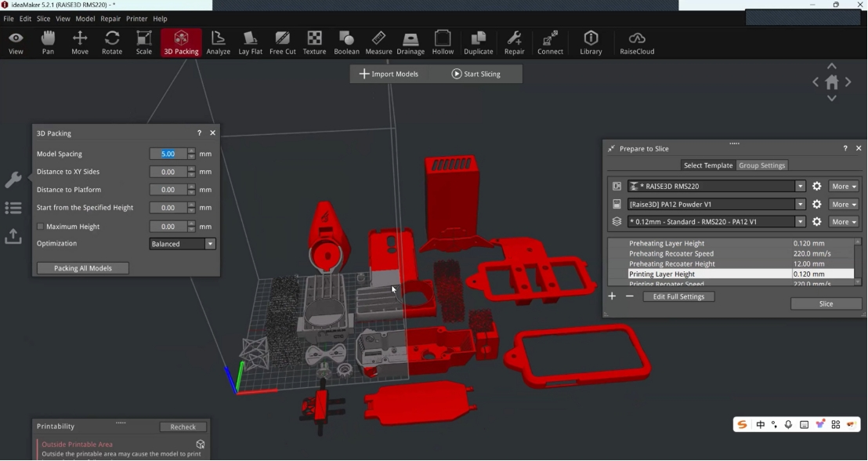
Task: Click the upload icon in left sidebar
Action: click(x=13, y=237)
